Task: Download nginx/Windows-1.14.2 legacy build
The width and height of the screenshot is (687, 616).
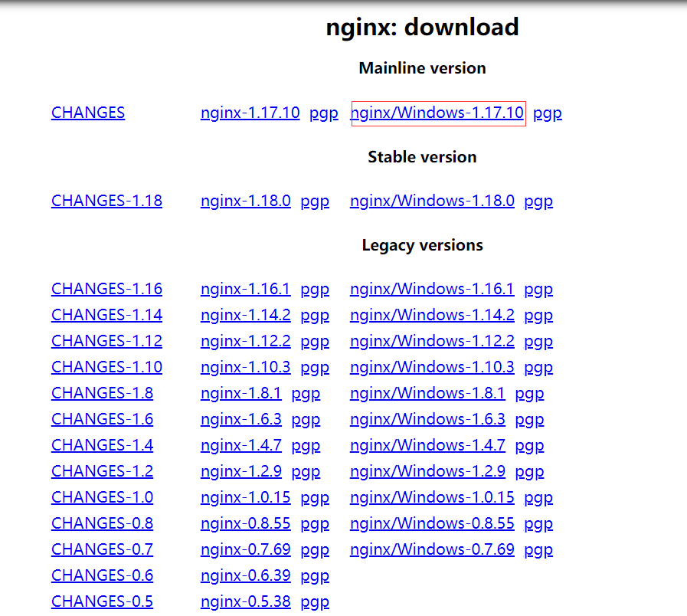Action: point(431,315)
